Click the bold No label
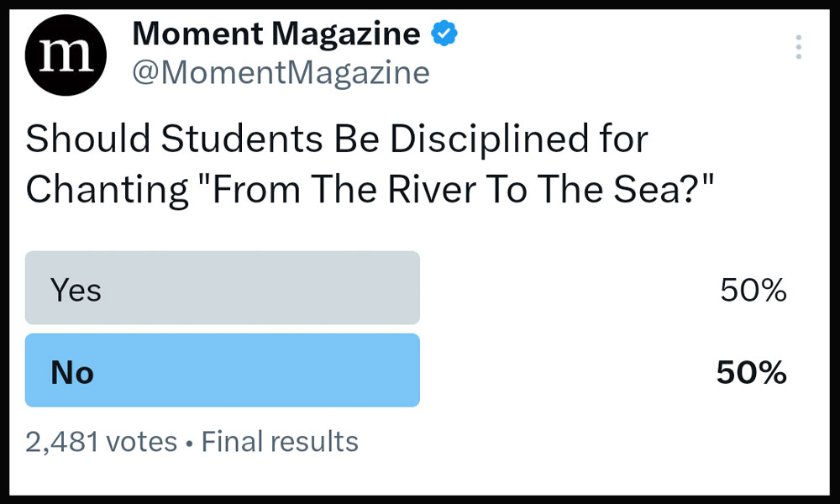The width and height of the screenshot is (840, 504). tap(72, 373)
